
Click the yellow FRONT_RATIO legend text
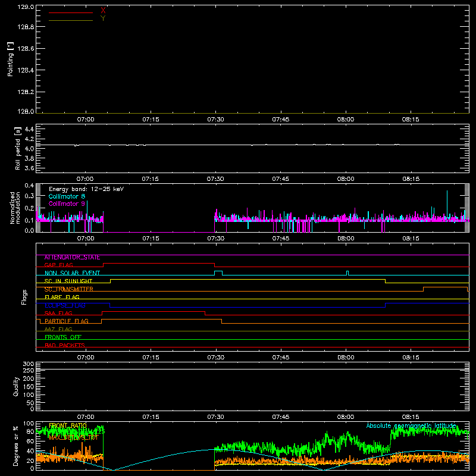coord(68,425)
